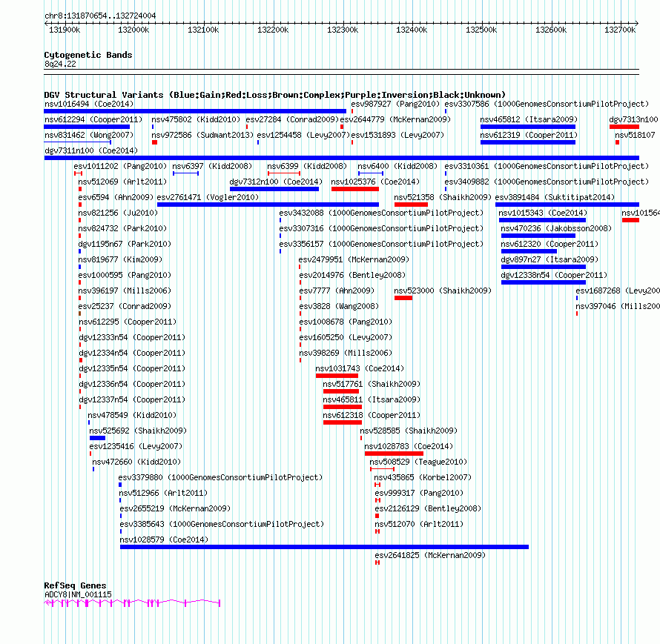Image resolution: width=660 pixels, height=644 pixels.
Task: Select the red nsv1028783 loss bar
Action: click(394, 454)
